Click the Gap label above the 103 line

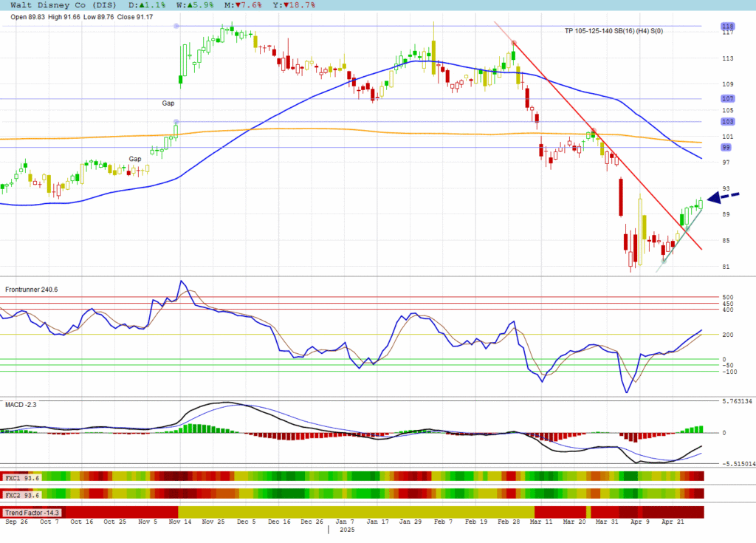168,103
